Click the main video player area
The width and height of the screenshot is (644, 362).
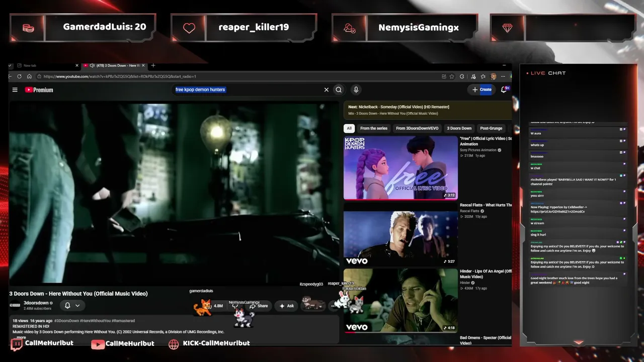174,194
